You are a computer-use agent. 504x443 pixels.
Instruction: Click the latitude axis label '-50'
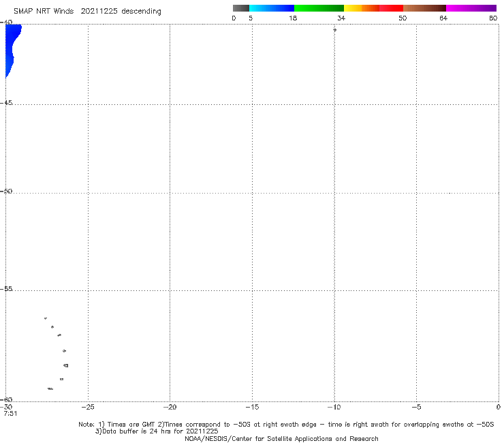[x=6, y=191]
